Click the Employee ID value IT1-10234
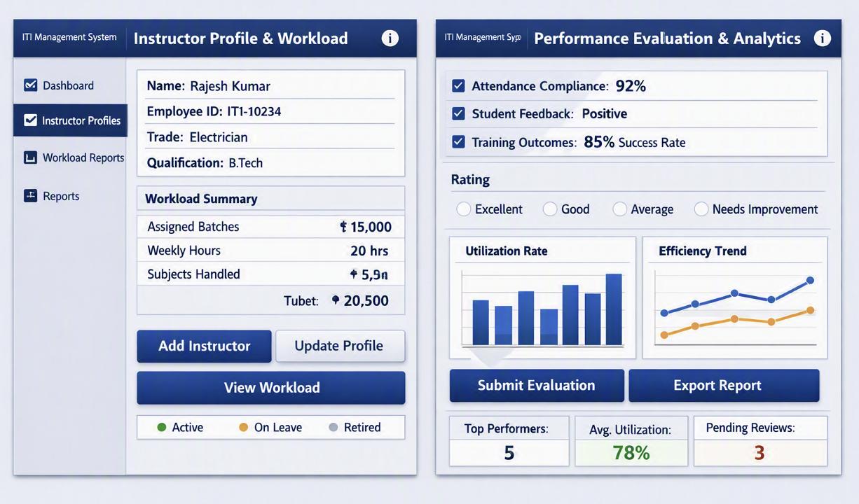 coord(254,111)
